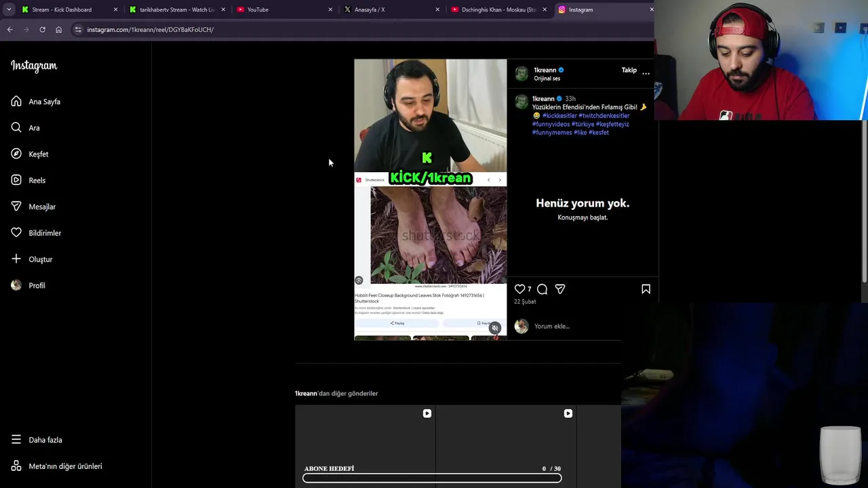Screen dimensions: 868x488
Task: Open Ana Sayfa in Instagram sidebar
Action: [36, 102]
